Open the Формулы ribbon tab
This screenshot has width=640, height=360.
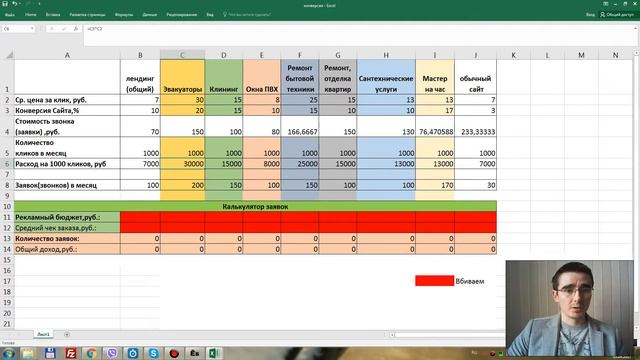point(124,15)
